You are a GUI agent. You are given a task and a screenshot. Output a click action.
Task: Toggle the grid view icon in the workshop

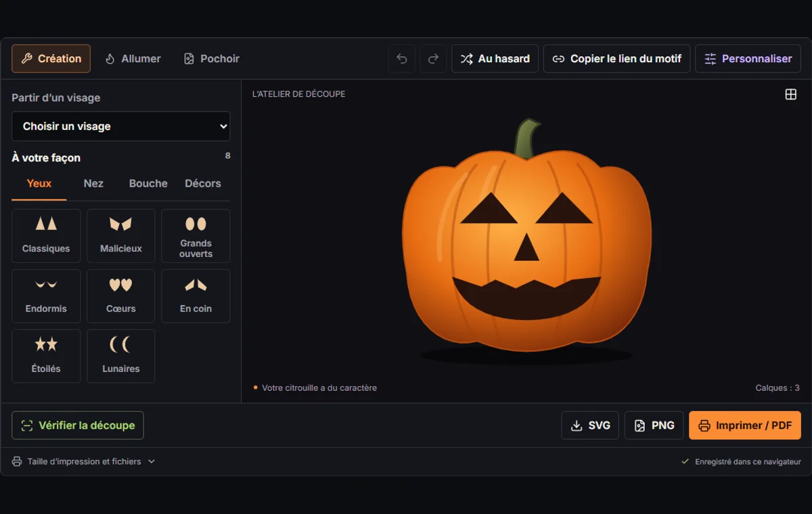click(790, 94)
